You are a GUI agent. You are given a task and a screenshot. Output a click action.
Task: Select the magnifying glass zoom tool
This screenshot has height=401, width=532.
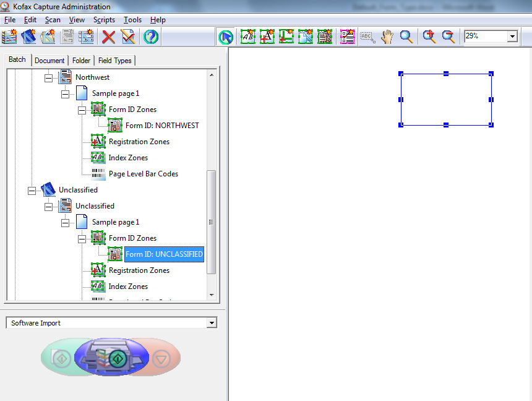pos(406,37)
